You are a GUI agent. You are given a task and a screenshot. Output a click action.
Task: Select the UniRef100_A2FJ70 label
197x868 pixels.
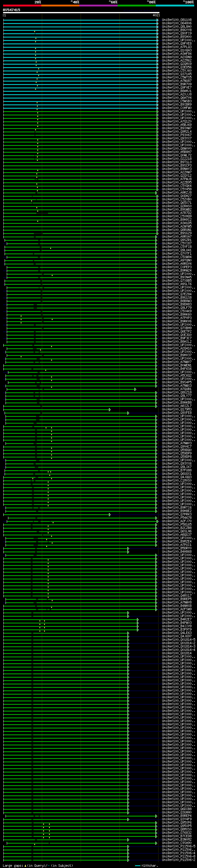[x=177, y=521]
